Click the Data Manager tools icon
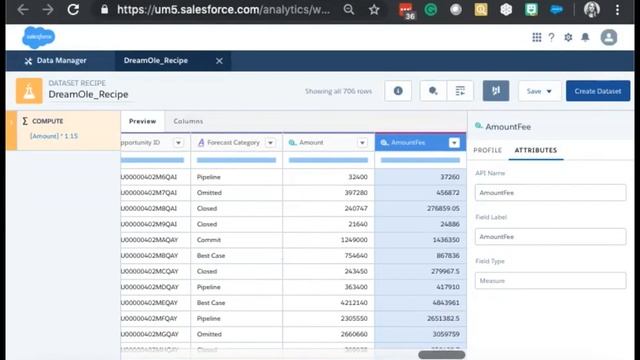 [28, 61]
